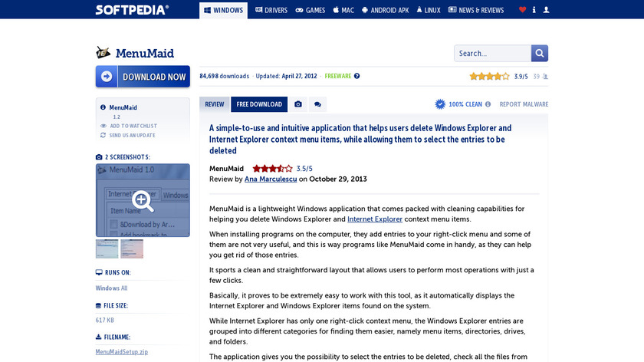Click the database icon by File Size

[98, 306]
